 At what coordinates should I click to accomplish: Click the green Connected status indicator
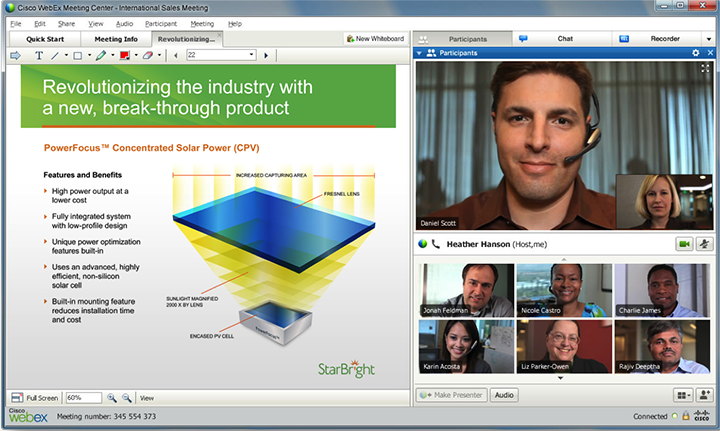pos(674,416)
